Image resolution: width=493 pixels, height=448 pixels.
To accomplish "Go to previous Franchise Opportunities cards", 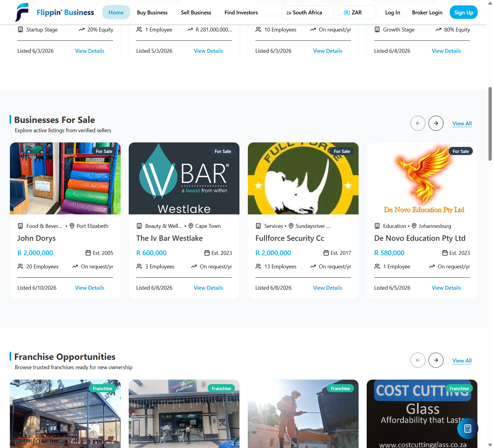I will [x=418, y=360].
